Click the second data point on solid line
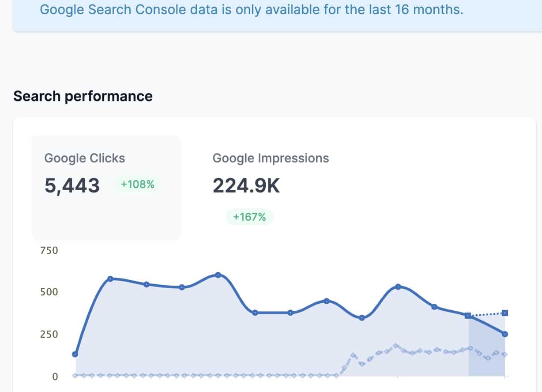 [x=110, y=279]
